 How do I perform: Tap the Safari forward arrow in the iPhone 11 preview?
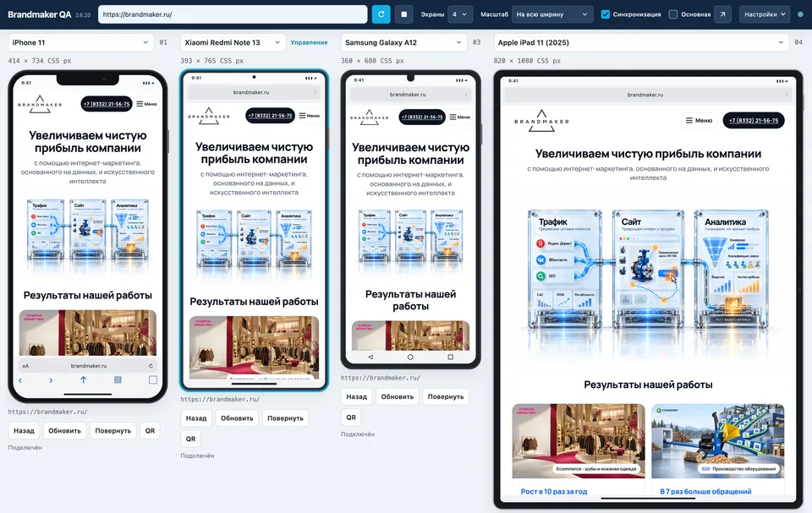(51, 380)
